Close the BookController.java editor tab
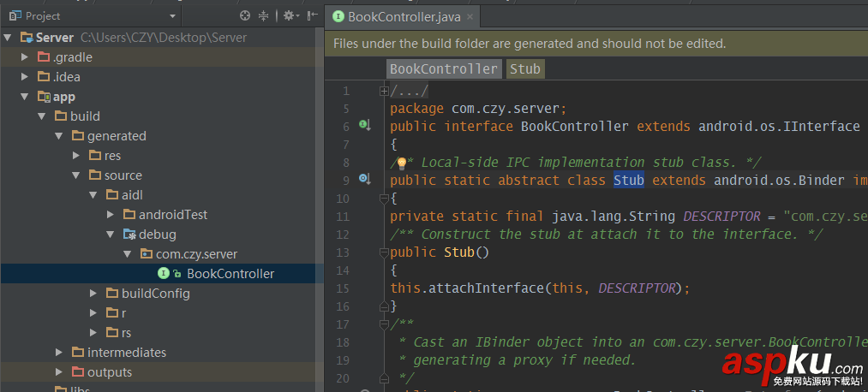Screen dimensions: 868x392 pyautogui.click(x=470, y=15)
